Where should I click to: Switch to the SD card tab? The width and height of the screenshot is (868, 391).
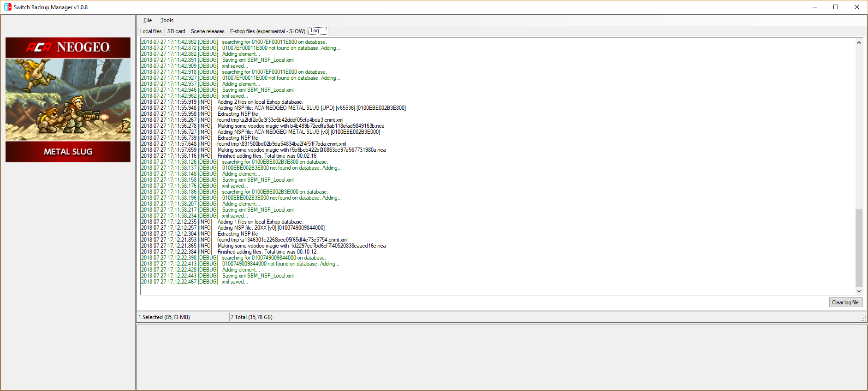click(176, 31)
